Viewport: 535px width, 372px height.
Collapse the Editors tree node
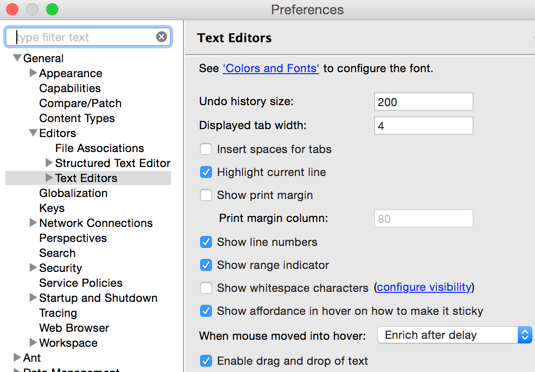(33, 133)
